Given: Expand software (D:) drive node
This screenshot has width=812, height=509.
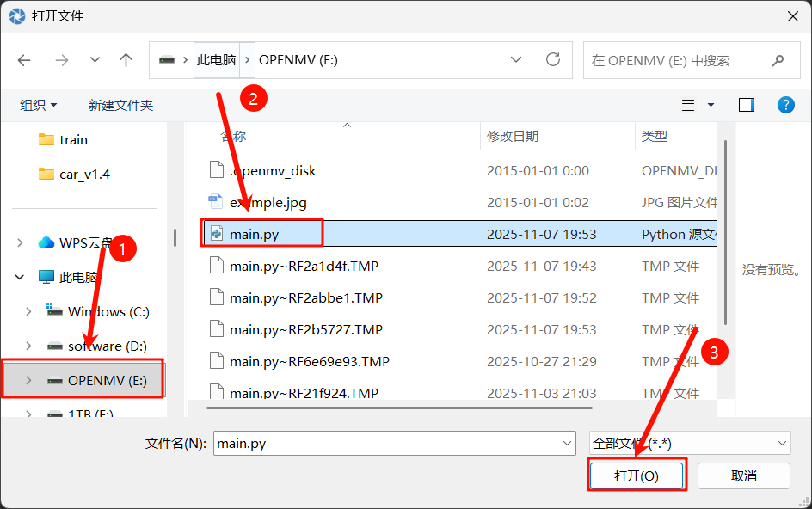Looking at the screenshot, I should (x=28, y=346).
